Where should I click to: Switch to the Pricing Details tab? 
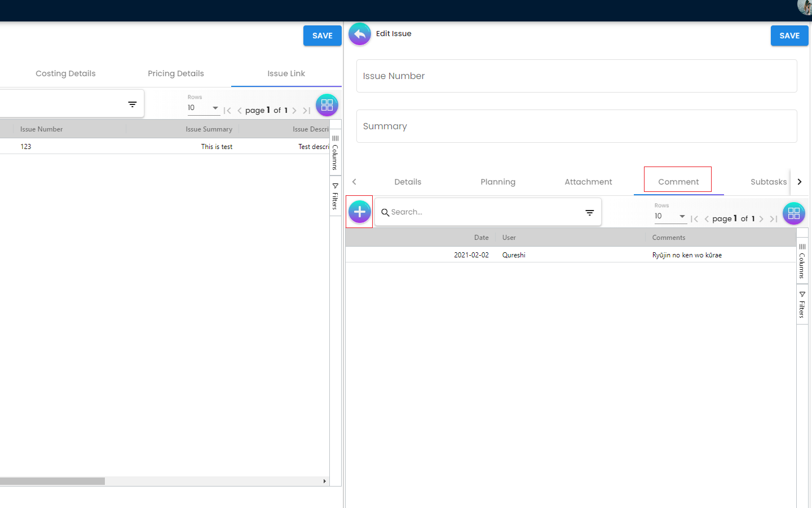pos(176,73)
